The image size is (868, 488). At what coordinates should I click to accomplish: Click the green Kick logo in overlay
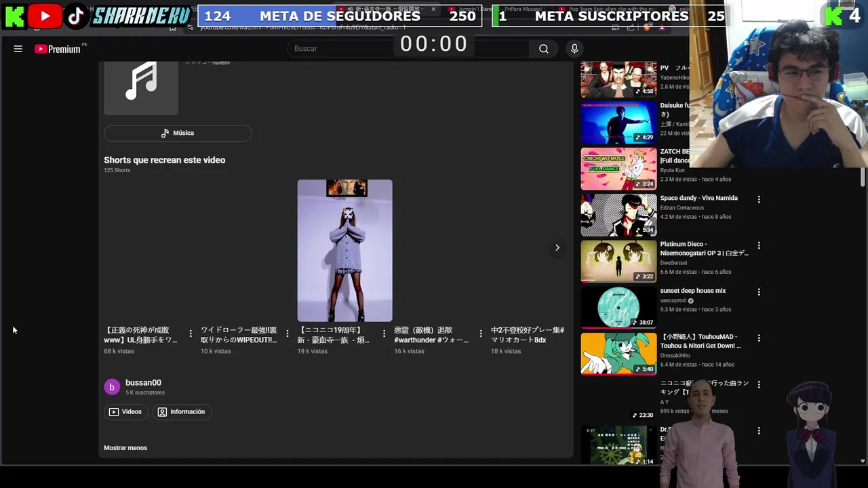tap(14, 16)
